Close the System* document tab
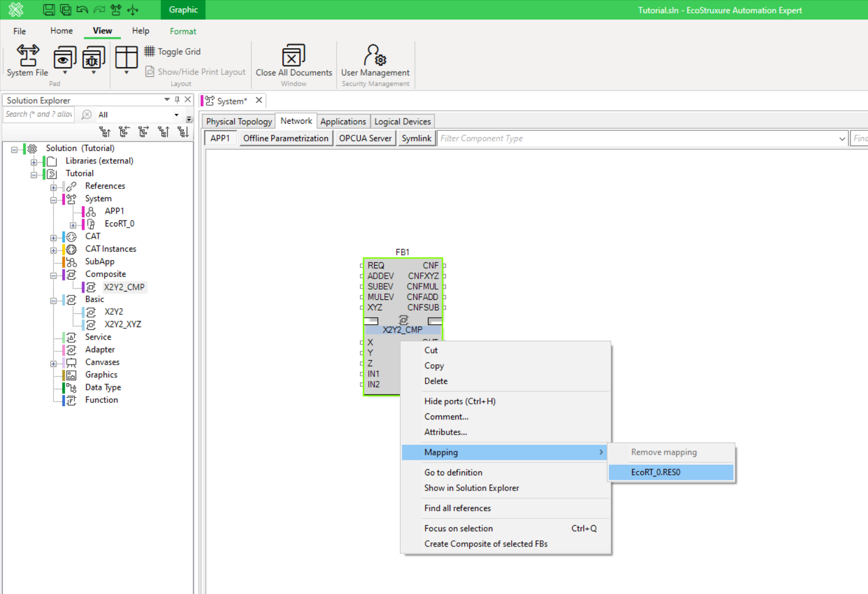The width and height of the screenshot is (868, 594). pos(259,100)
